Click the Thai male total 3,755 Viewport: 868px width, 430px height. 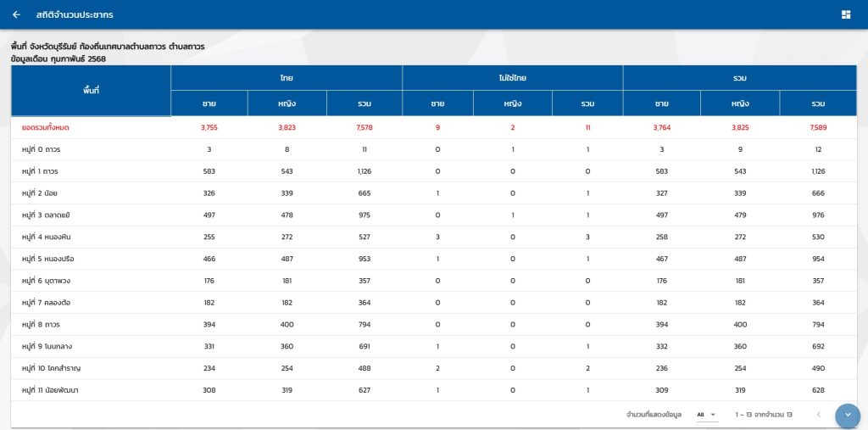click(x=209, y=127)
